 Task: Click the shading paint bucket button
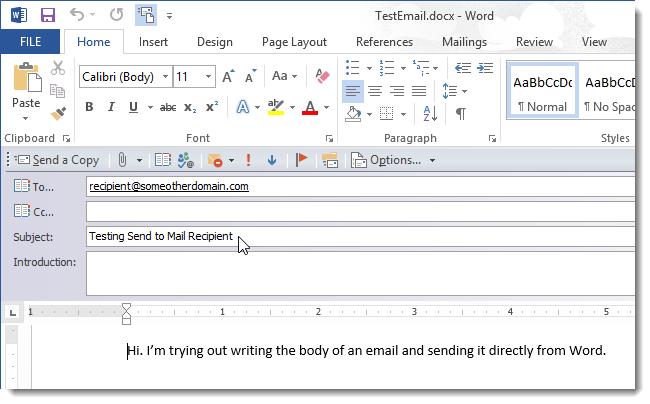(353, 114)
